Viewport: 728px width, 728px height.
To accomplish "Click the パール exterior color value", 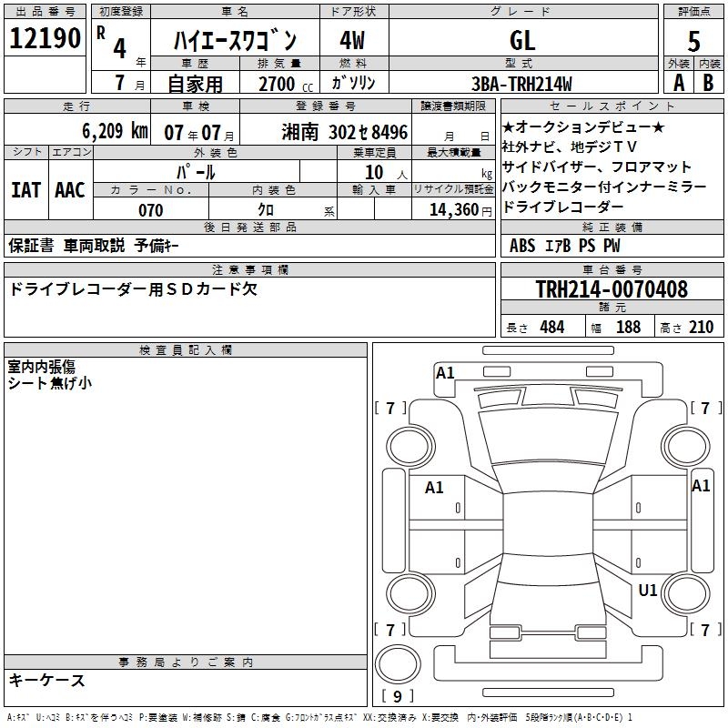I will 195,171.
